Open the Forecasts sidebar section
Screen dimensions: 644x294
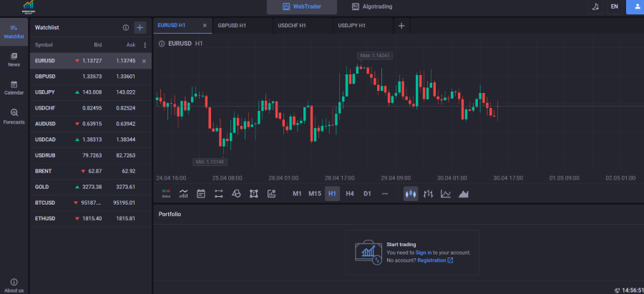click(14, 117)
